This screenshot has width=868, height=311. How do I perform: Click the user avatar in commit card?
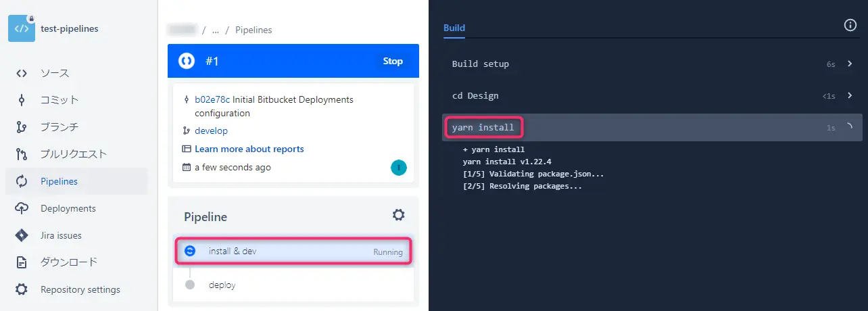399,167
